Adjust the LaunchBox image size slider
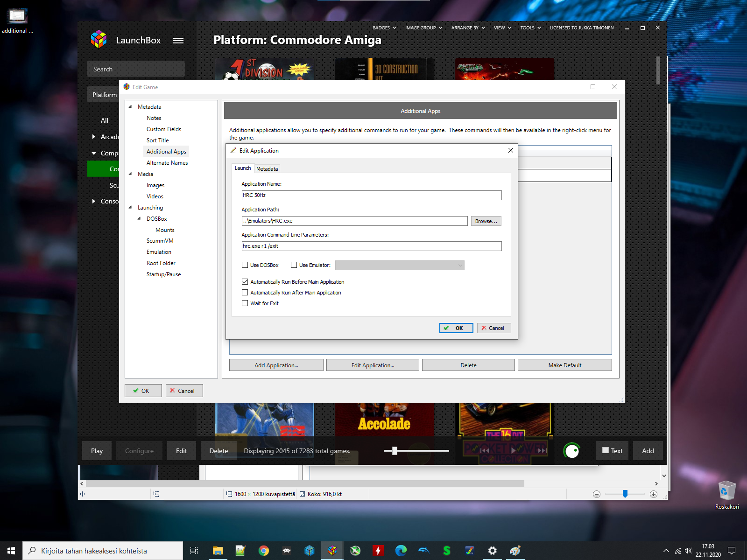This screenshot has width=747, height=560. pyautogui.click(x=395, y=451)
